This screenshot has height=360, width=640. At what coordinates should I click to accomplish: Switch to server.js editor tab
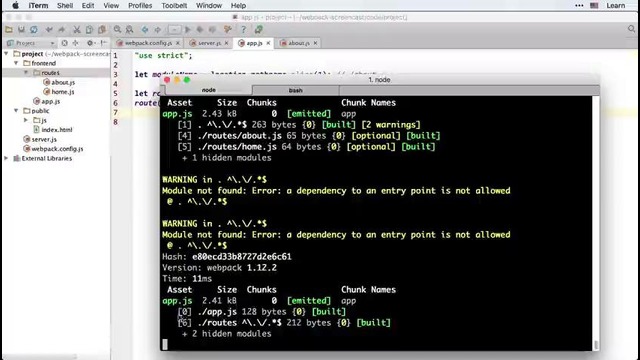point(209,43)
